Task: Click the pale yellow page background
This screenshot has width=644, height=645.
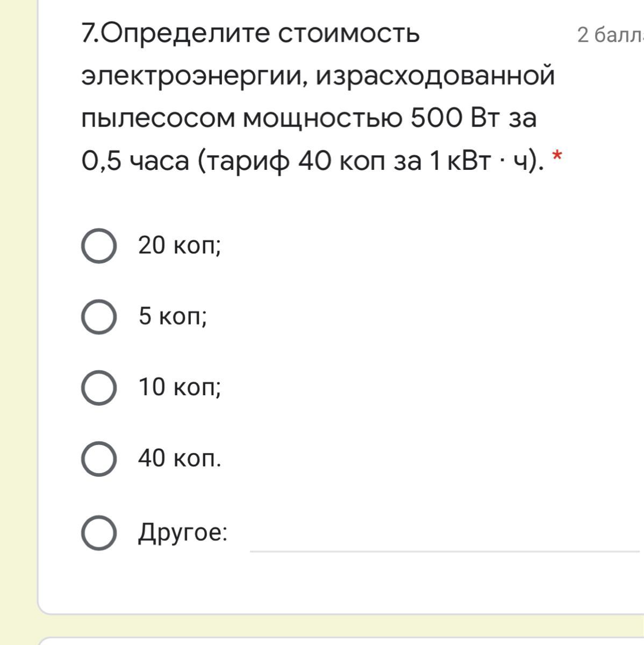Action: pyautogui.click(x=18, y=322)
